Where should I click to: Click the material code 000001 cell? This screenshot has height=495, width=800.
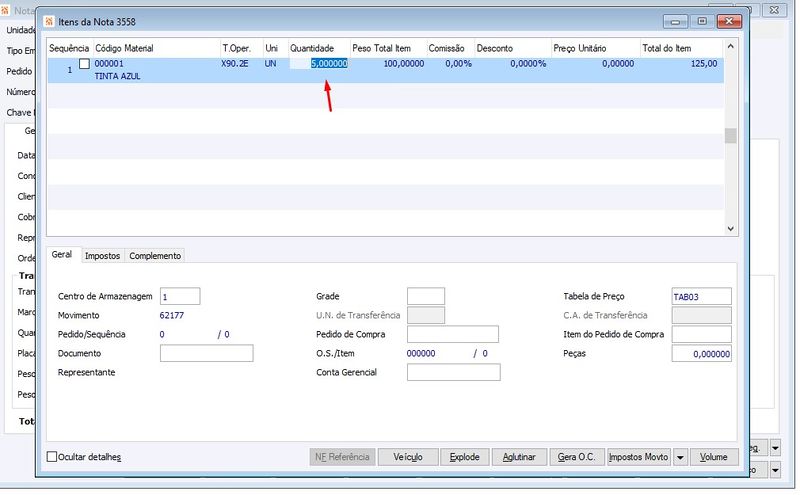109,64
